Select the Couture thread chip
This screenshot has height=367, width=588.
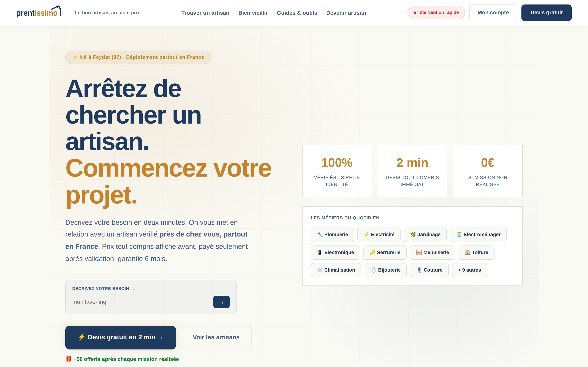coord(429,270)
